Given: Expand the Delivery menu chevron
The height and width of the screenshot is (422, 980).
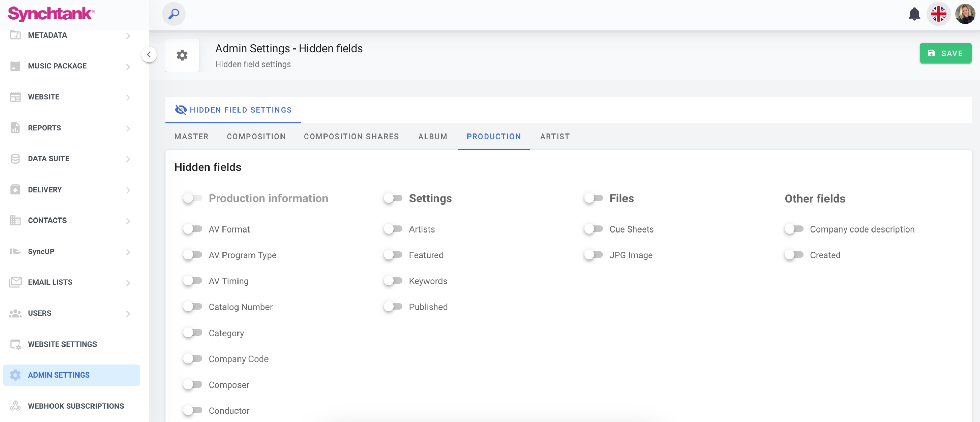Looking at the screenshot, I should [128, 190].
